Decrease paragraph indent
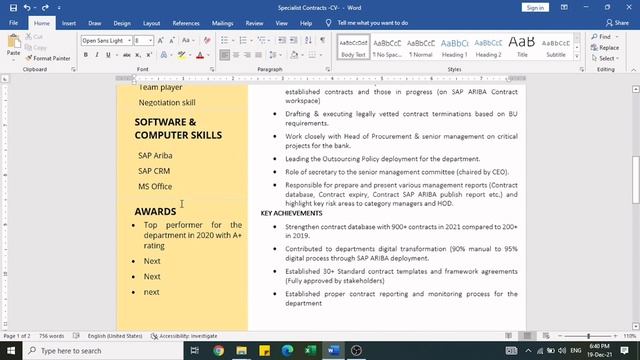This screenshot has width=640, height=360. (282, 40)
